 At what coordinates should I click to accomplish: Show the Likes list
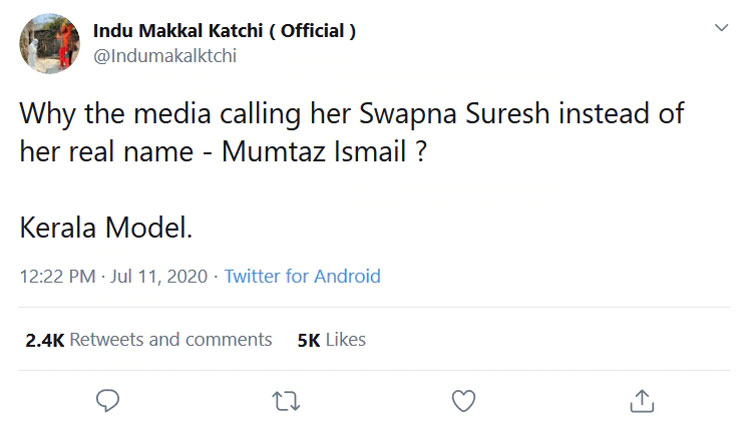click(346, 340)
